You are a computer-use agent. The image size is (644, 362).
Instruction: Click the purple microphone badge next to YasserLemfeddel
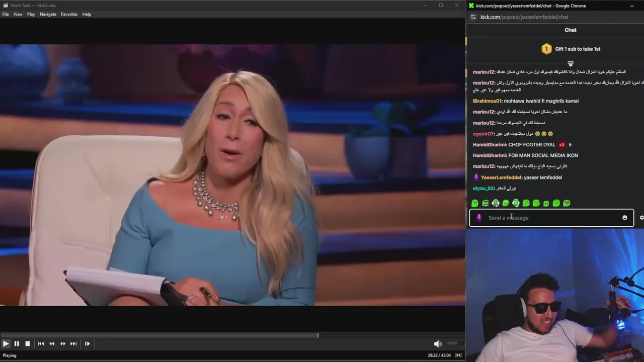pos(476,177)
